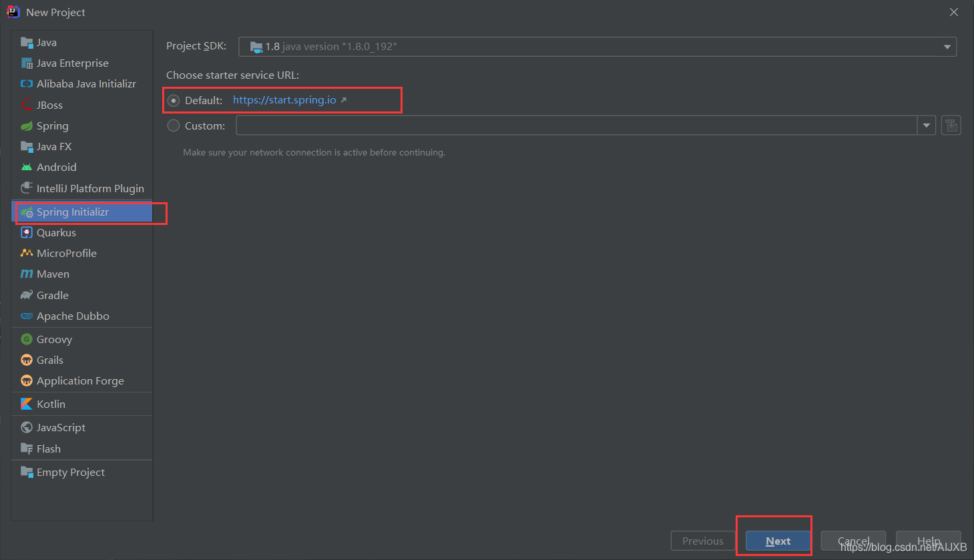
Task: Select the Grails icon
Action: coord(27,360)
